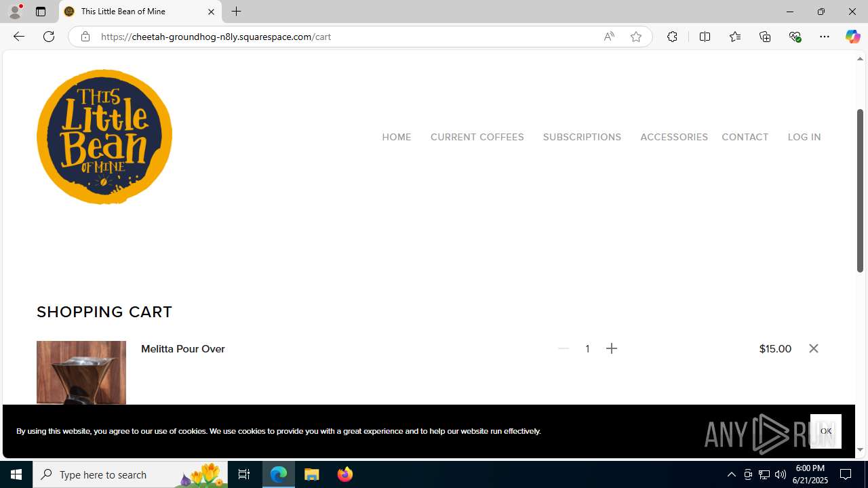
Task: Open Favorites list icon
Action: coord(734,37)
